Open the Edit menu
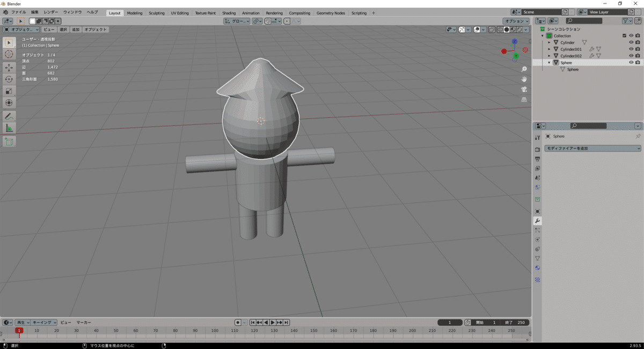This screenshot has width=644, height=349. [35, 12]
